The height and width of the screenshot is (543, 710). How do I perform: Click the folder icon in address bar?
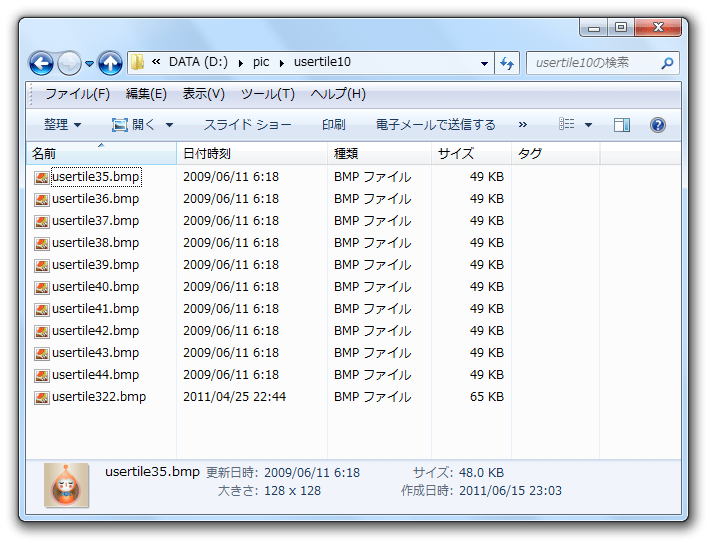pos(137,62)
